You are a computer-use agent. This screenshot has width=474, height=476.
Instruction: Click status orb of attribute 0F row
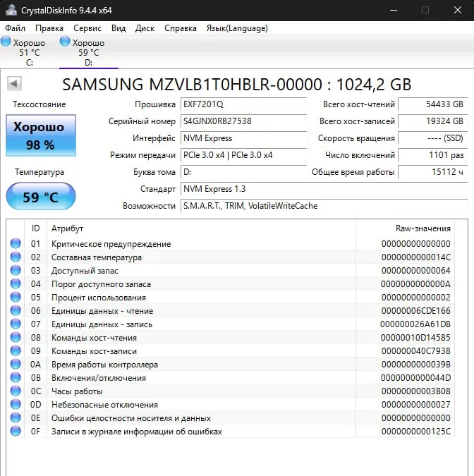(16, 431)
